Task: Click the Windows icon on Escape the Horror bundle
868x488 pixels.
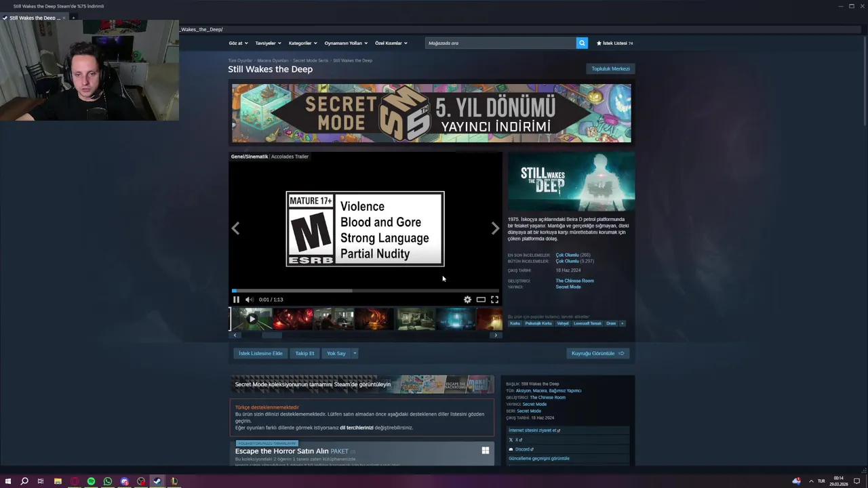Action: tap(486, 450)
